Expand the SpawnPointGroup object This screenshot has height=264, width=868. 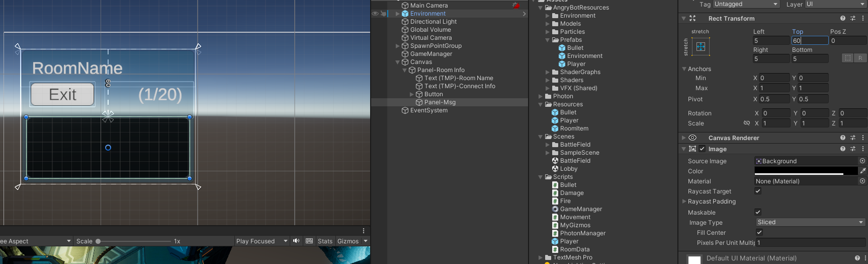[x=397, y=46]
